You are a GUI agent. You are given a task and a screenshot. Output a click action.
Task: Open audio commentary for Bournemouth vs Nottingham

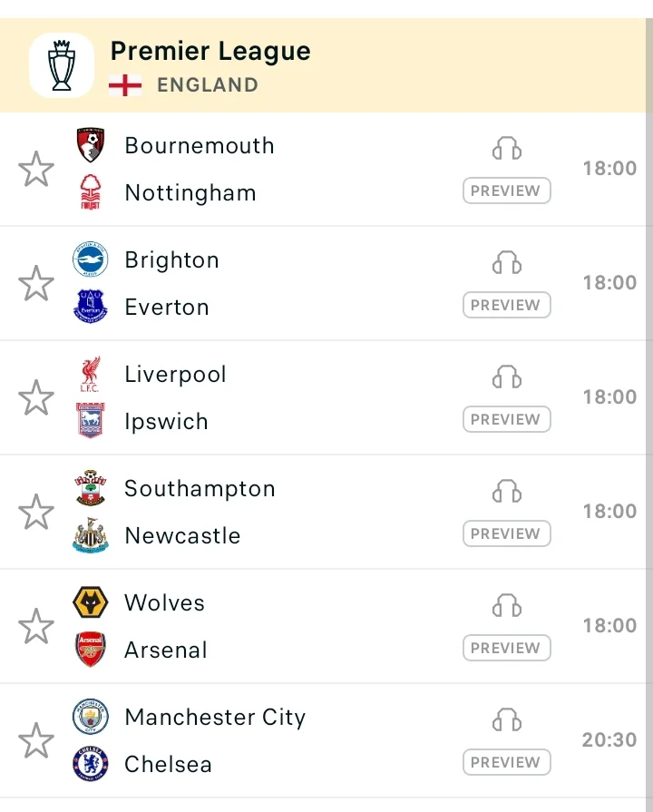(506, 148)
